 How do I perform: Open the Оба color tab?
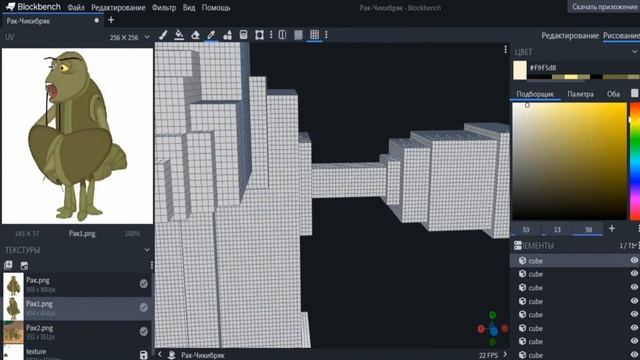pyautogui.click(x=613, y=94)
